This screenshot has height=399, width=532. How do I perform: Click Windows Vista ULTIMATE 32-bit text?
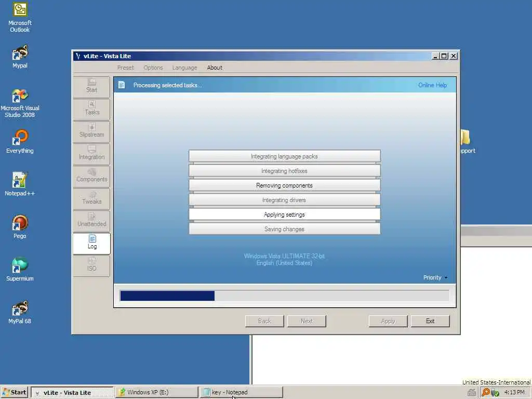pos(284,256)
